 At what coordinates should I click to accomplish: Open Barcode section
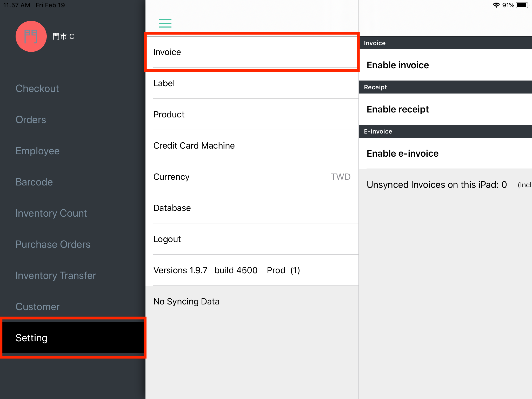(73, 182)
